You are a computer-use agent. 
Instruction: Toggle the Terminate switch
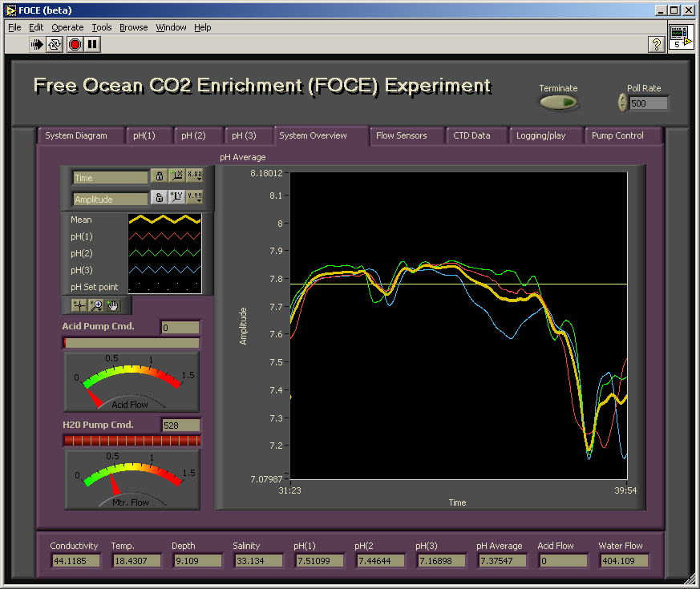(x=559, y=103)
